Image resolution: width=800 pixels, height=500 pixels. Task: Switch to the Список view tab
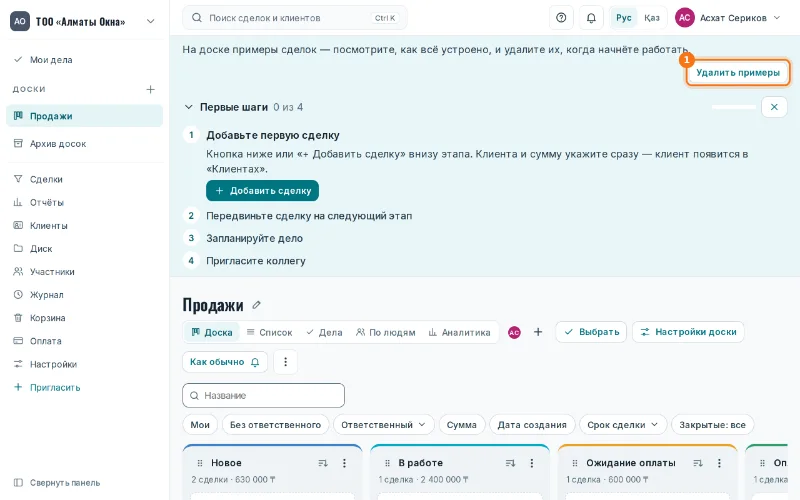coord(269,333)
